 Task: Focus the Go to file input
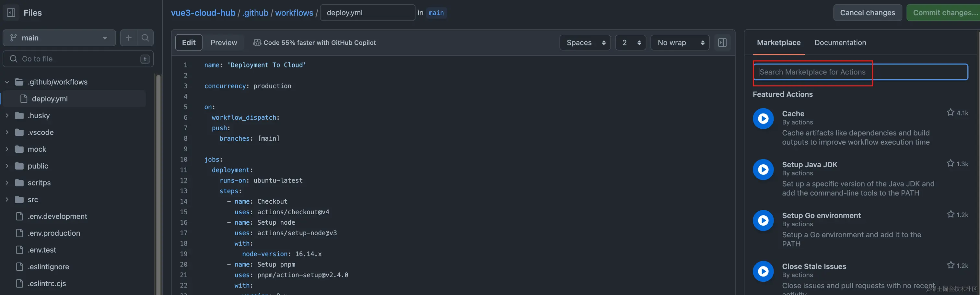(78, 59)
